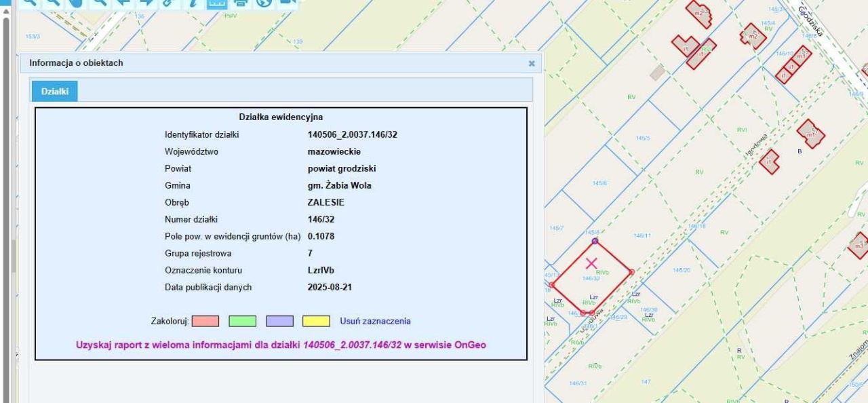This screenshot has height=403, width=868.
Task: Click the Gmina value gm. Żabia Wola
Action: 339,185
